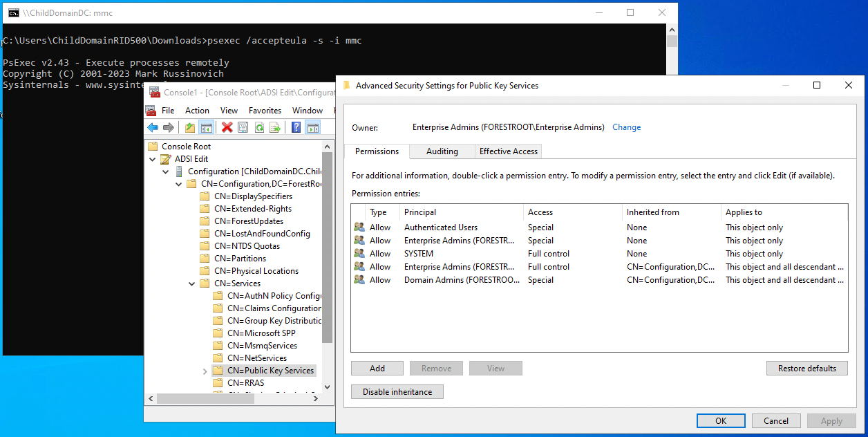Open the Properties toolbar icon

pyautogui.click(x=243, y=127)
